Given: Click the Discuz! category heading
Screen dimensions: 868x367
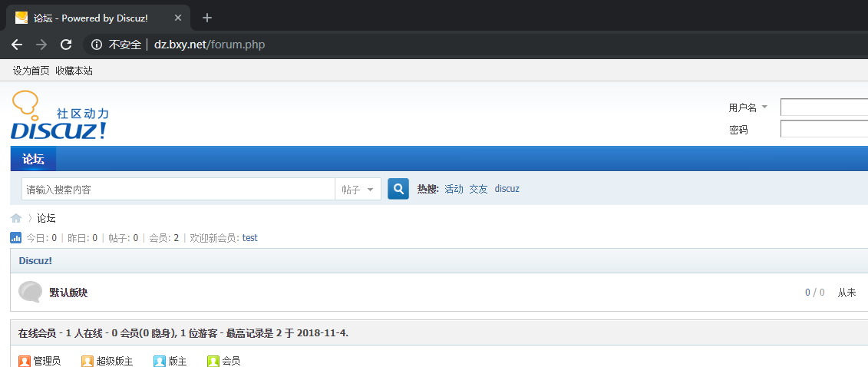Looking at the screenshot, I should tap(35, 260).
